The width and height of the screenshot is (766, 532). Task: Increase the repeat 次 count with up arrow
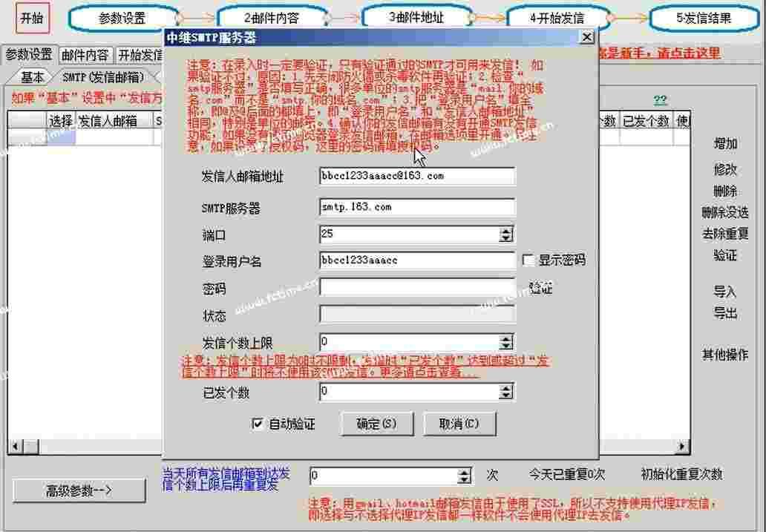coord(465,472)
